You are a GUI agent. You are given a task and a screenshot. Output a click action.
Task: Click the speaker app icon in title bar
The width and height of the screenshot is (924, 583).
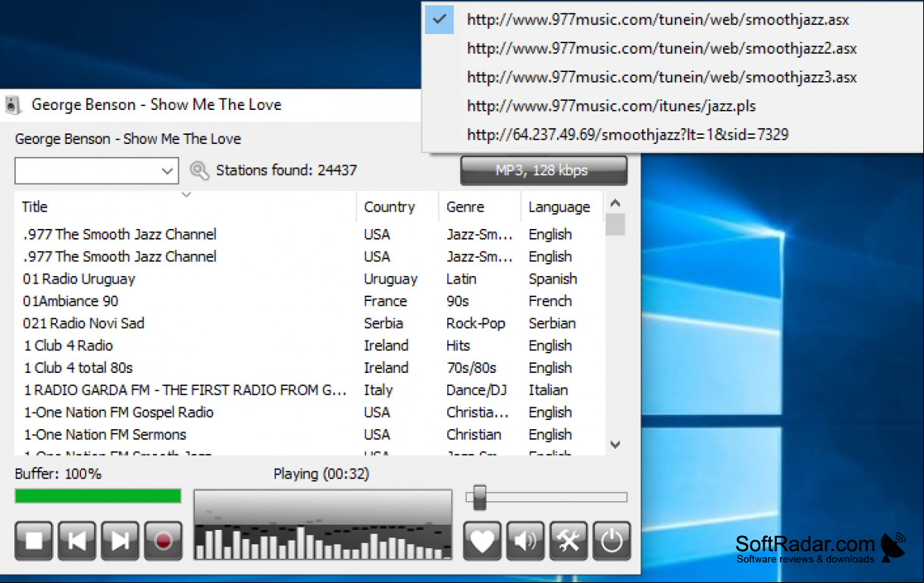tap(13, 105)
